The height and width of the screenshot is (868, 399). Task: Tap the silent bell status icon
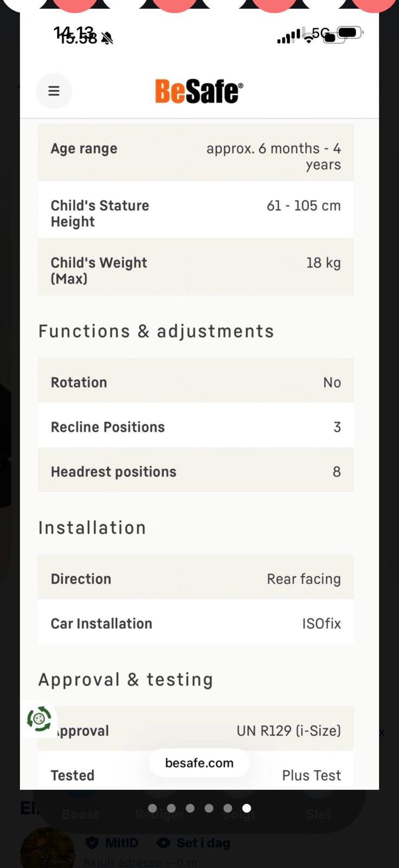107,38
